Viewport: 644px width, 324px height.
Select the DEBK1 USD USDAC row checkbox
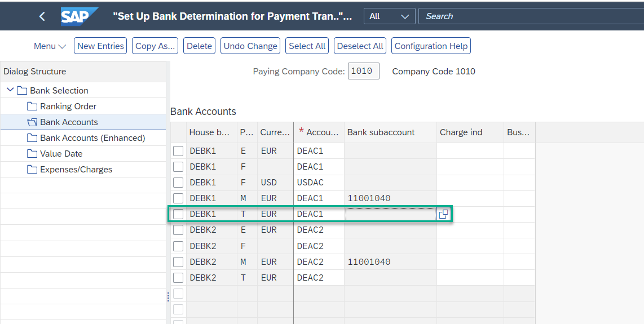click(178, 183)
